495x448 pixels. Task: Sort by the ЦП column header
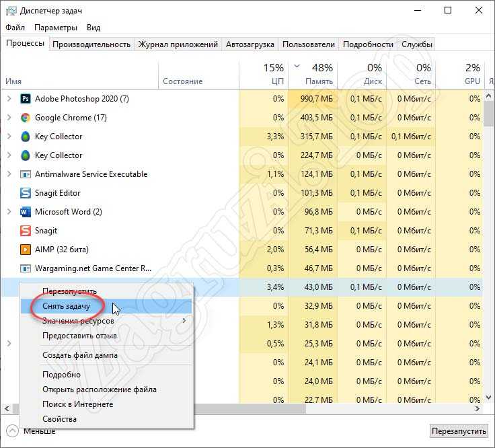pyautogui.click(x=264, y=75)
